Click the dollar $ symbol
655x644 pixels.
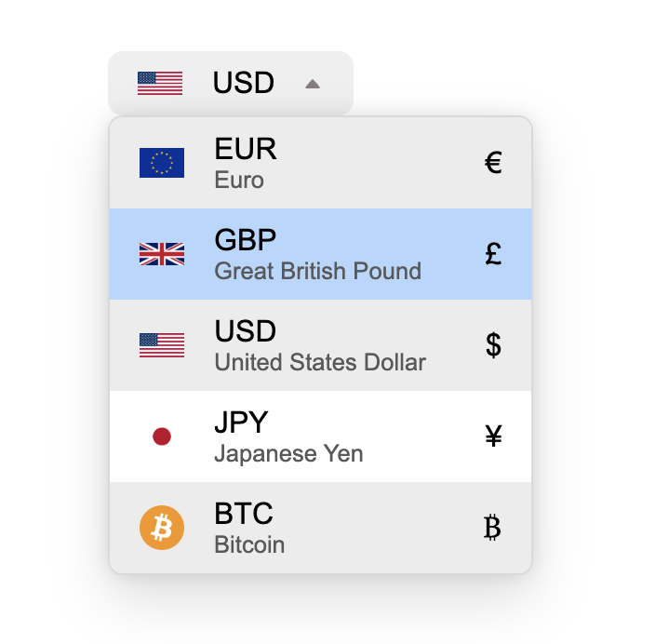click(x=493, y=345)
